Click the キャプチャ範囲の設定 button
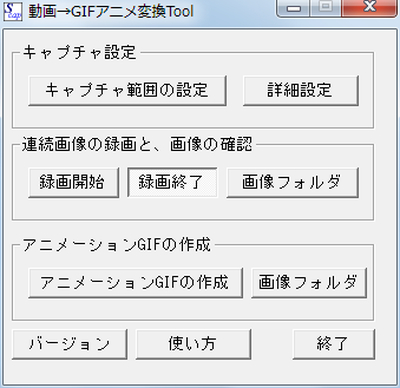This screenshot has height=388, width=400. click(x=127, y=91)
